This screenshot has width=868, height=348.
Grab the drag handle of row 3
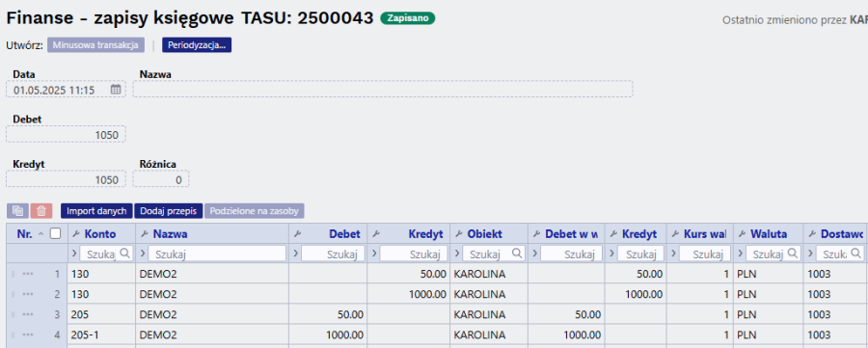click(x=13, y=315)
